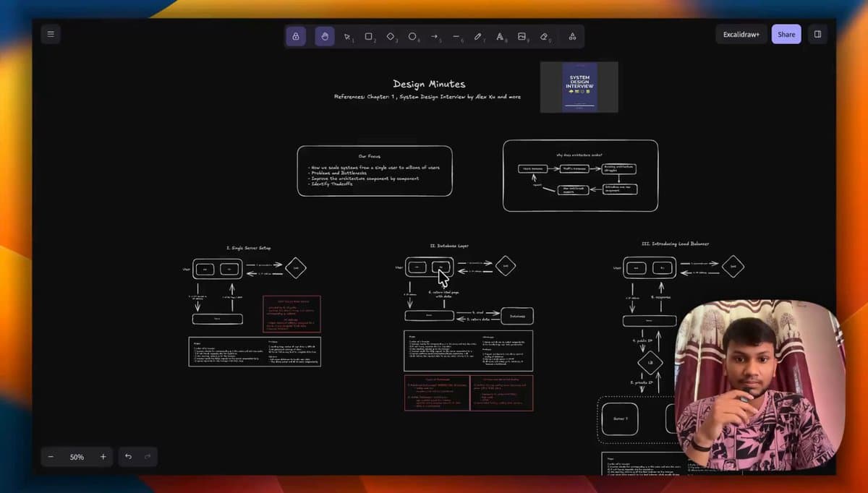Select the Line drawing tool
Image resolution: width=868 pixels, height=493 pixels.
tap(456, 36)
